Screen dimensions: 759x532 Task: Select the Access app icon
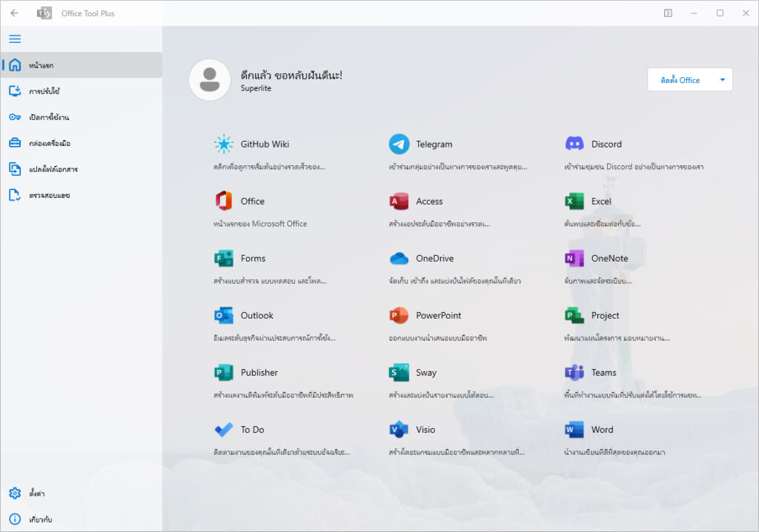click(x=399, y=201)
